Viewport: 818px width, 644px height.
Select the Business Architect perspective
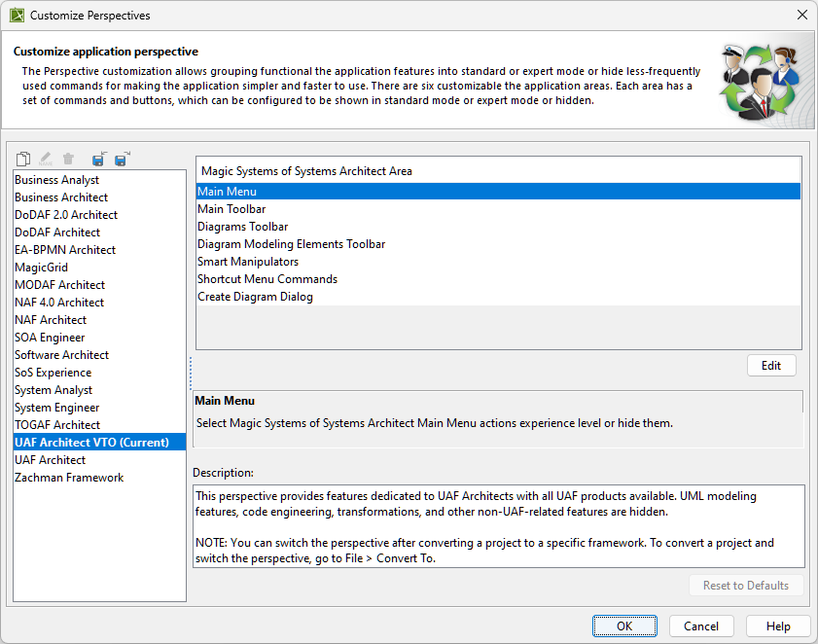coord(99,197)
